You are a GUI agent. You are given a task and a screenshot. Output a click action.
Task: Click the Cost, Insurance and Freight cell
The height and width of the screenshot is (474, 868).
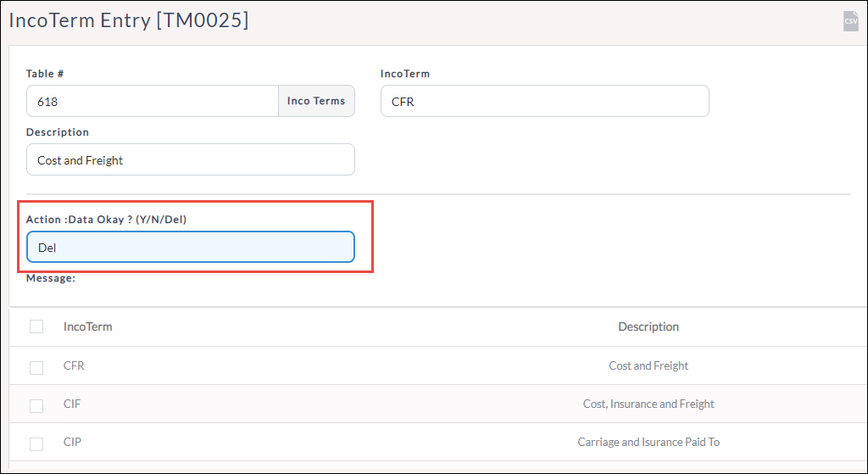click(x=648, y=404)
